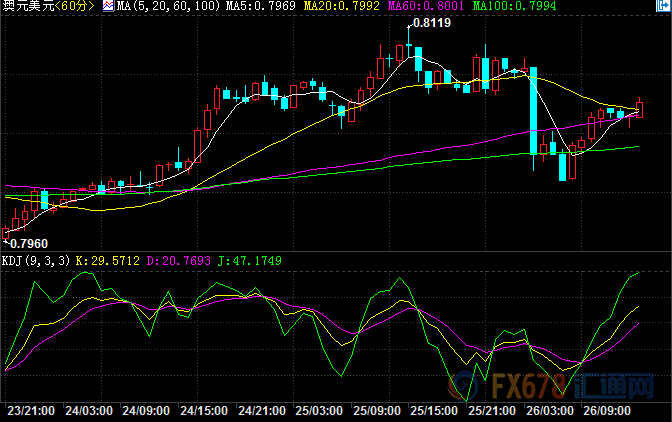Click the D:20.7693 value

pyautogui.click(x=179, y=260)
